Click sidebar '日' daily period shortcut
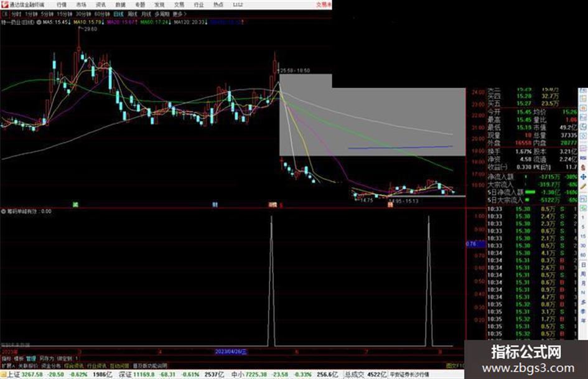 583,264
